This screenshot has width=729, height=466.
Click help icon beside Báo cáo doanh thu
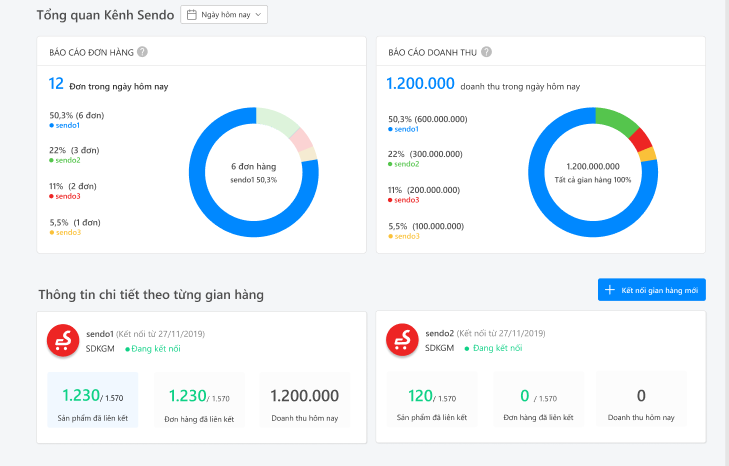click(x=486, y=52)
